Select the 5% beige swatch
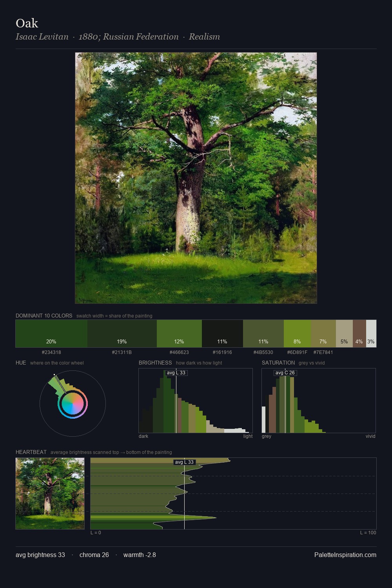The height and width of the screenshot is (588, 392). point(344,334)
